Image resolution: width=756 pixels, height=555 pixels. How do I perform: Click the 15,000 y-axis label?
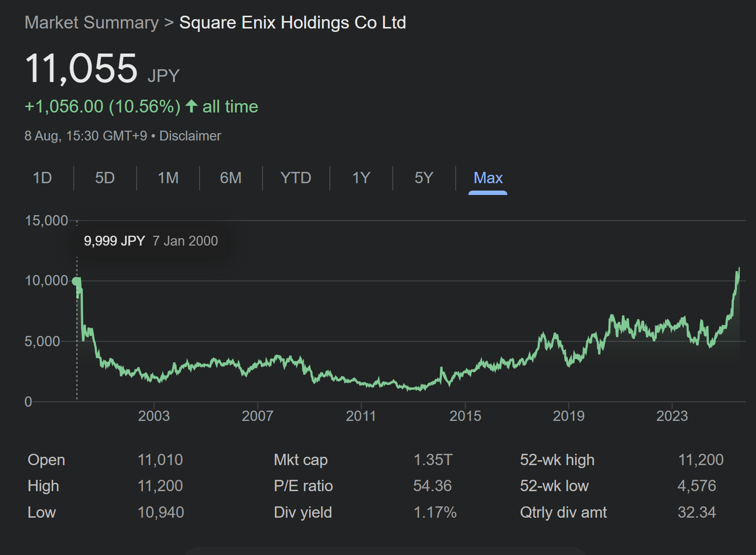point(46,221)
